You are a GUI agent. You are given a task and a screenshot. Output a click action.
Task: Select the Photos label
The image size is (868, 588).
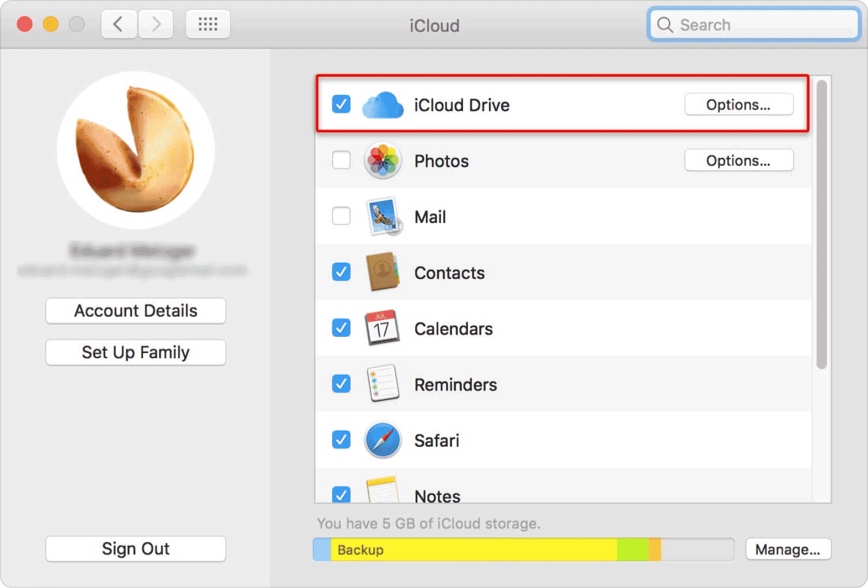pos(442,161)
